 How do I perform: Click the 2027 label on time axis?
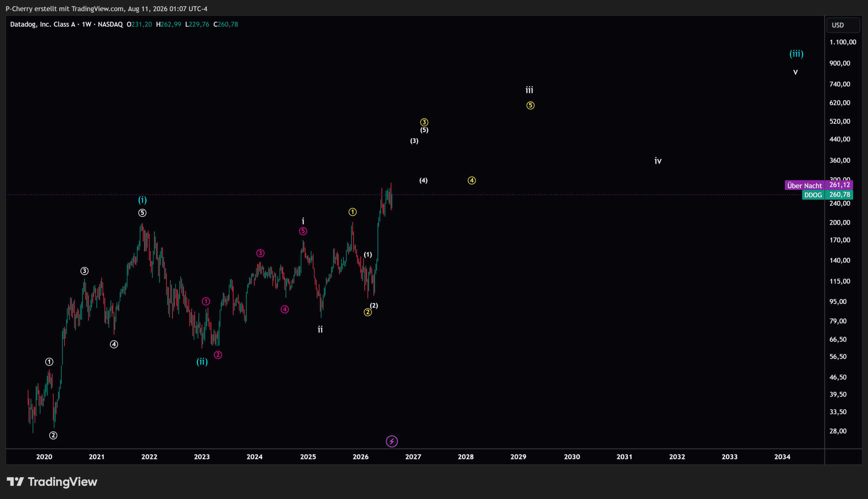tap(413, 457)
